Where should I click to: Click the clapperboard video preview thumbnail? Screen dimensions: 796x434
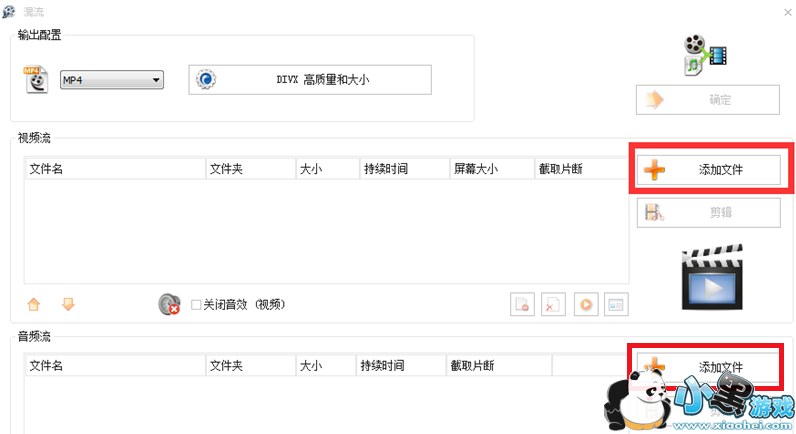coord(712,277)
